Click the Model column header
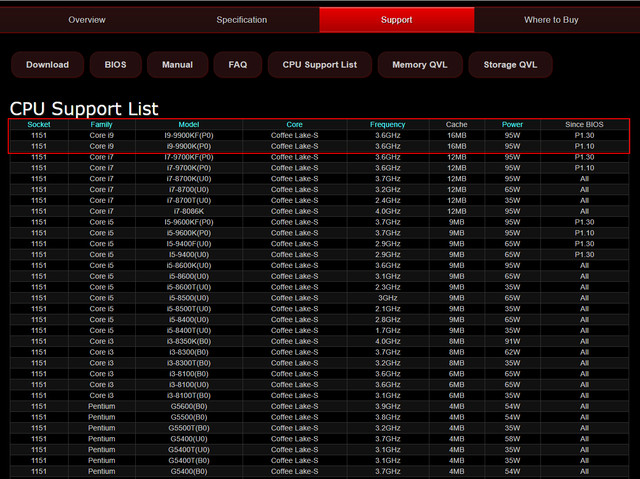The image size is (640, 479). click(189, 124)
